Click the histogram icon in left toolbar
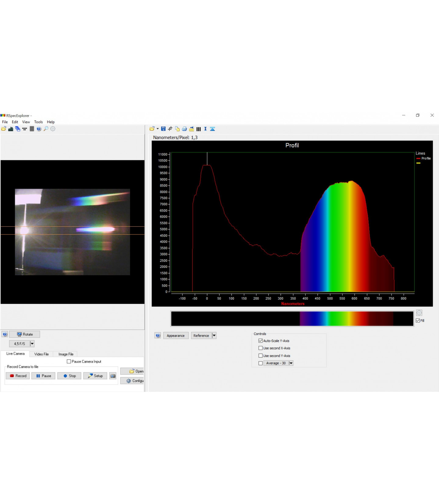The width and height of the screenshot is (439, 504). (x=11, y=129)
